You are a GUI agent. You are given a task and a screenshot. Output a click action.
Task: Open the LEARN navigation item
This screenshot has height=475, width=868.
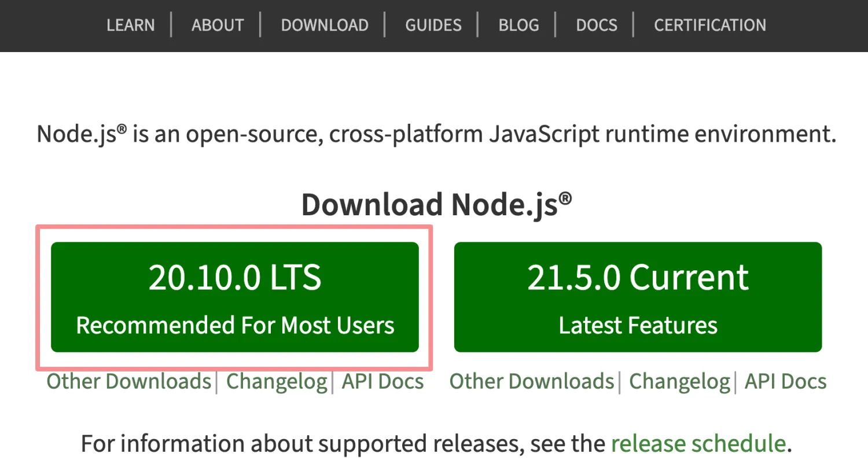[x=131, y=25]
